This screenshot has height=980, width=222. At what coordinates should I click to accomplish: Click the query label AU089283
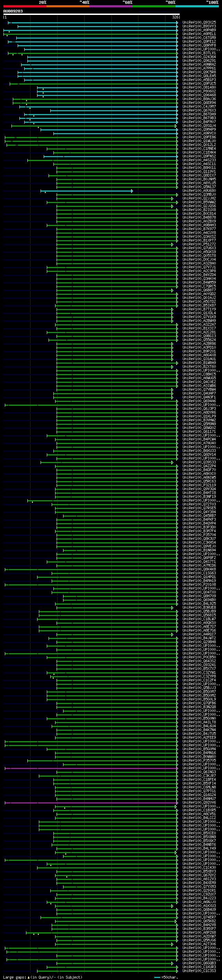(x=13, y=11)
